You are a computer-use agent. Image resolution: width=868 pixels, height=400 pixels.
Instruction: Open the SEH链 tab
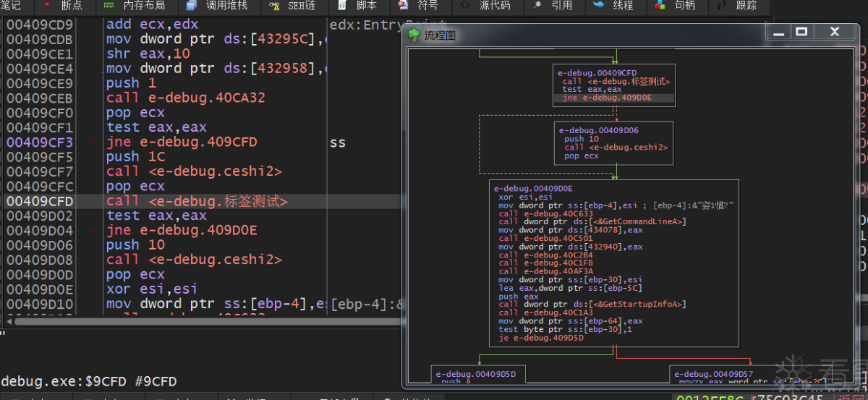coord(294,5)
